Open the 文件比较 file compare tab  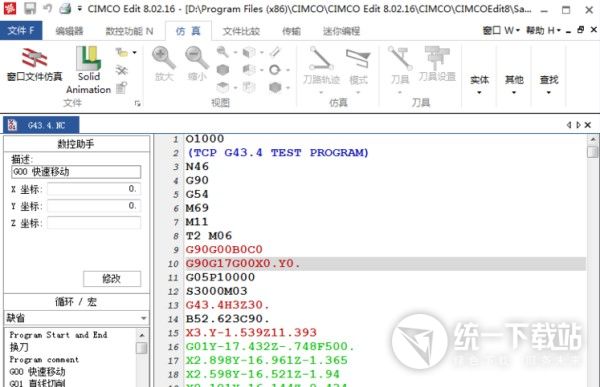click(241, 31)
